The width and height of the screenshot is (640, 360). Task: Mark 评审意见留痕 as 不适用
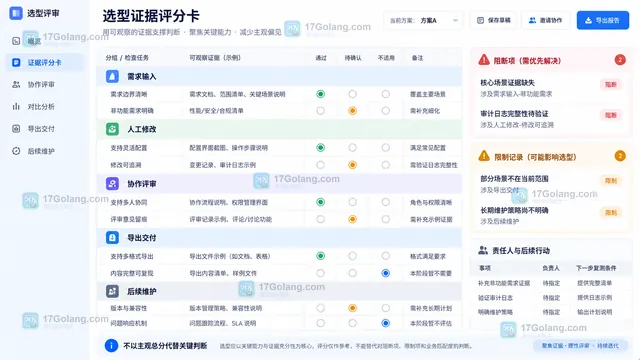pyautogui.click(x=385, y=219)
